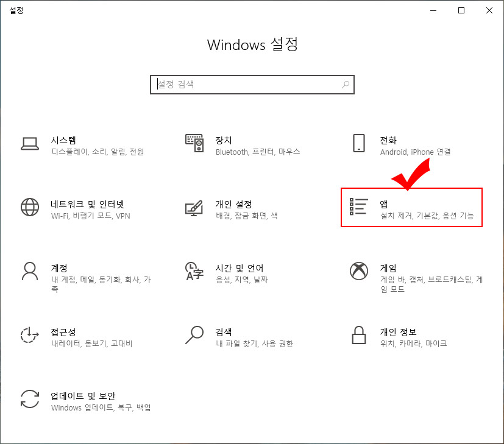Click the magnifier icon inside the search box
Screen dimensions: 504x444
(346, 85)
